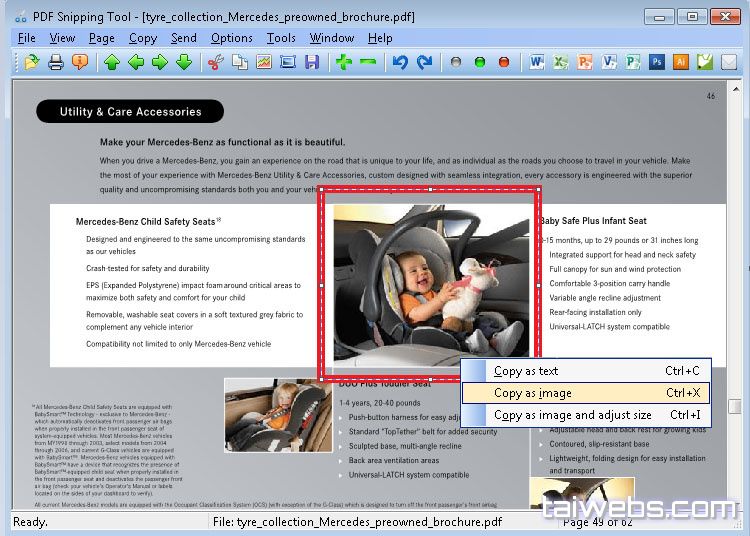
Task: Zoom in with the green plus icon
Action: pyautogui.click(x=344, y=62)
